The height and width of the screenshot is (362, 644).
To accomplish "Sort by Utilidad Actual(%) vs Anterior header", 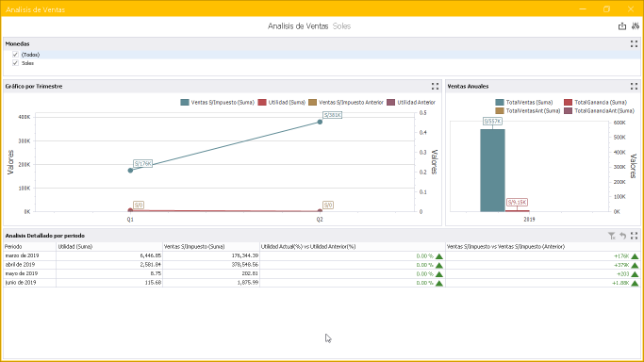I will [x=353, y=247].
